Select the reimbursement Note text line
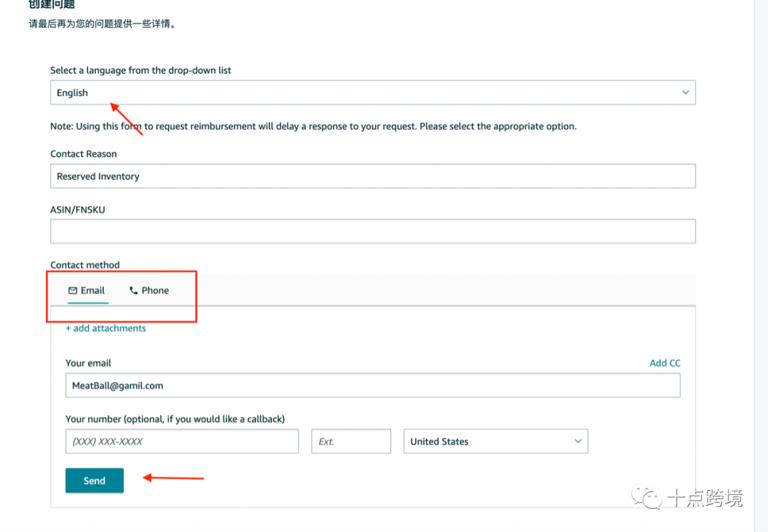 pos(314,127)
